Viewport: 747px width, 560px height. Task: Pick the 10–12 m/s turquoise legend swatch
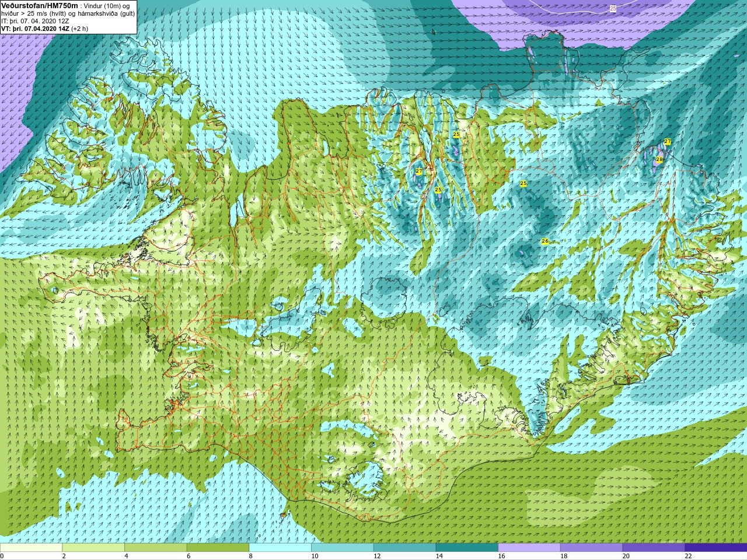342,548
